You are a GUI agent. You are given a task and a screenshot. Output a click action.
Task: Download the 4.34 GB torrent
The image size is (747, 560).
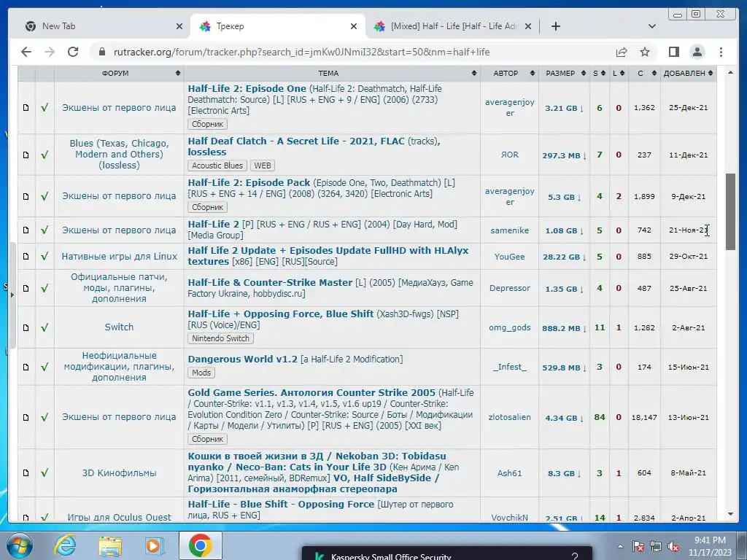coord(564,418)
